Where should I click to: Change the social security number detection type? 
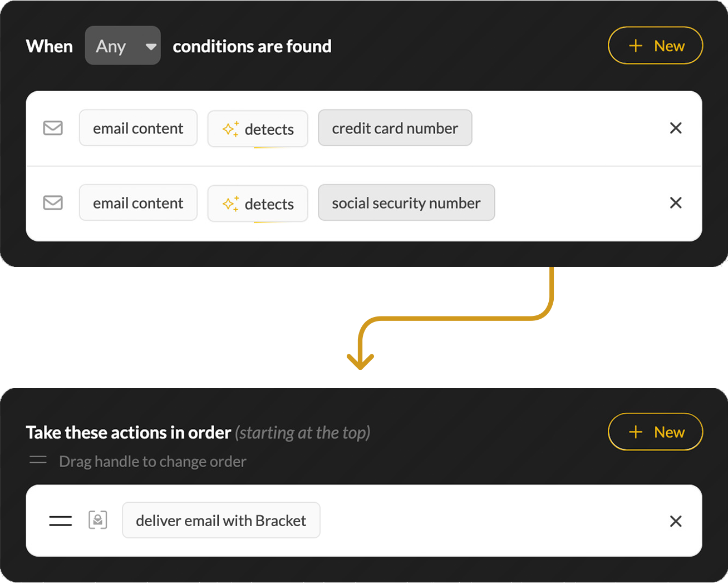(x=406, y=202)
